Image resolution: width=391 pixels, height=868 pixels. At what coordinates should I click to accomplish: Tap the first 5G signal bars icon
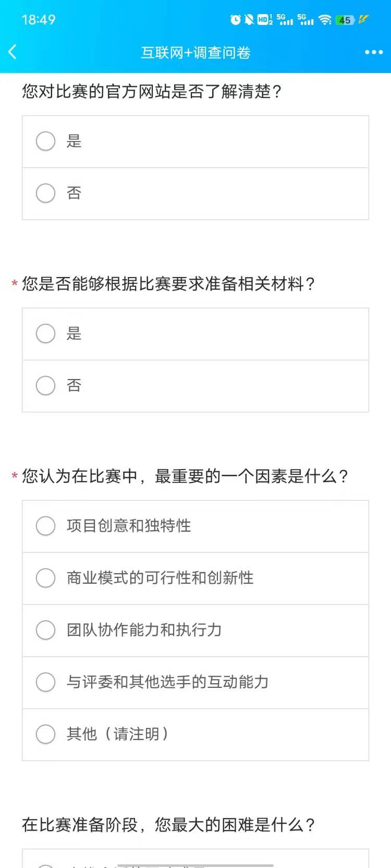(285, 20)
